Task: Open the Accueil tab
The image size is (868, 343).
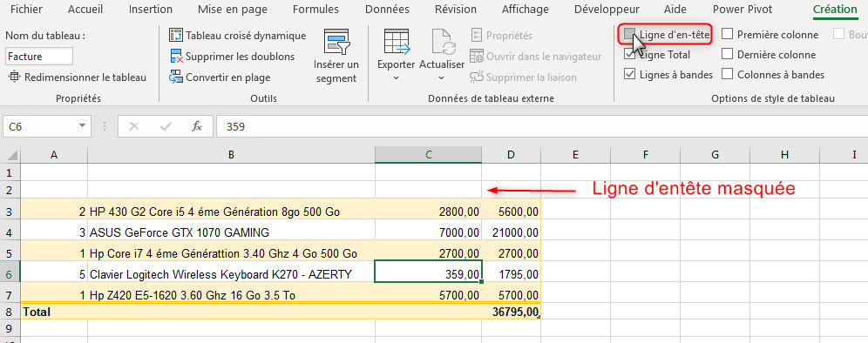Action: point(85,9)
